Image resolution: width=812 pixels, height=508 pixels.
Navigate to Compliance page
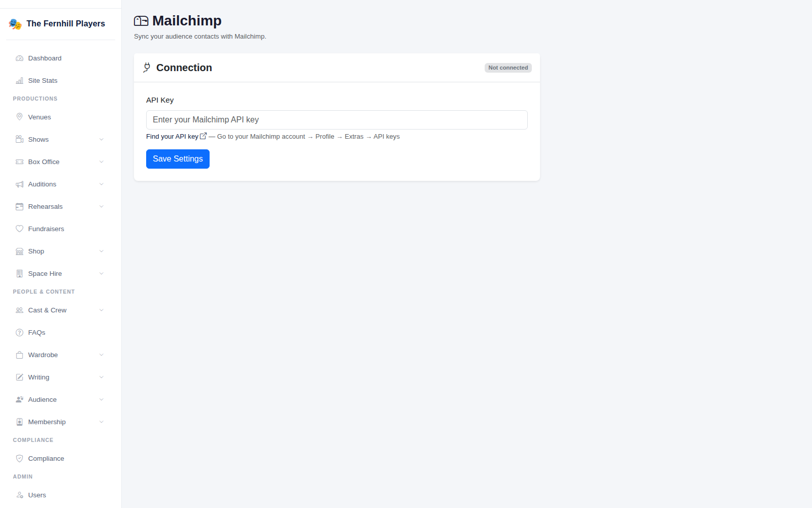60,459
